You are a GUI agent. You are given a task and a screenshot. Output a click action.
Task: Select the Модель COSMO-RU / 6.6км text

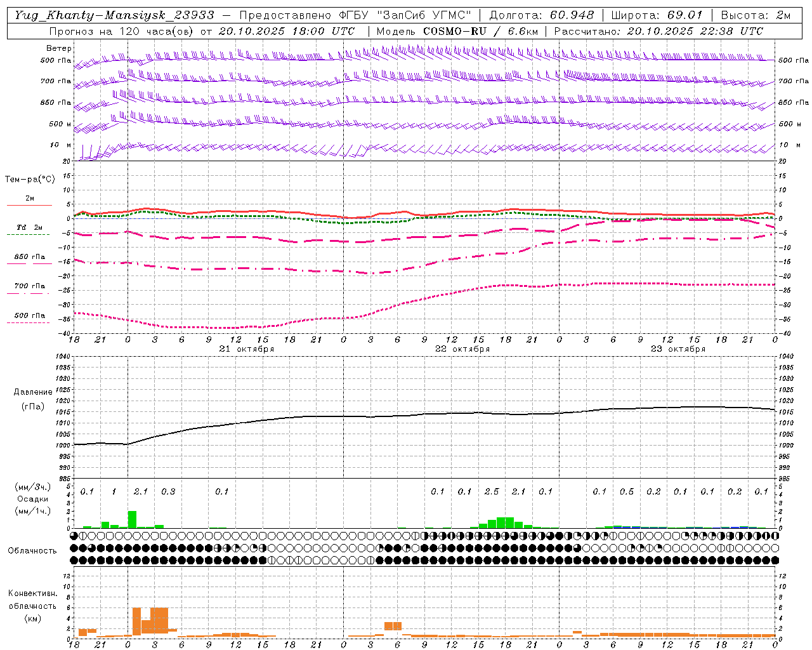457,30
